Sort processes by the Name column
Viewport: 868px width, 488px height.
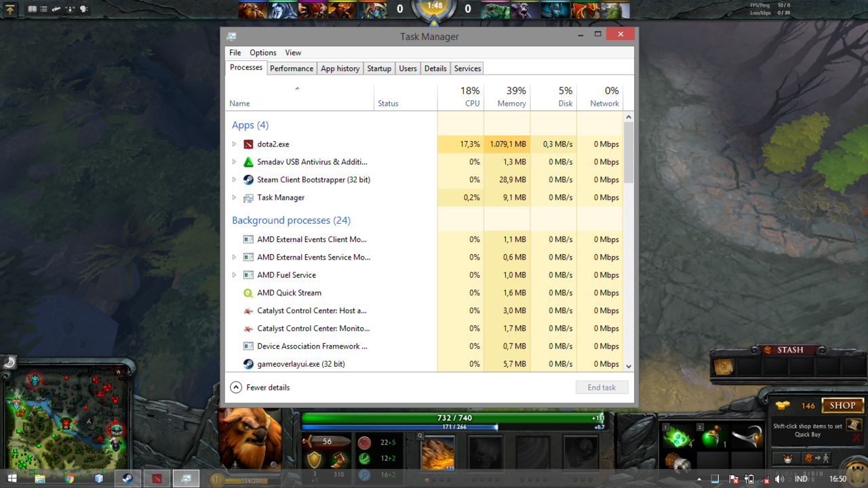pos(300,97)
